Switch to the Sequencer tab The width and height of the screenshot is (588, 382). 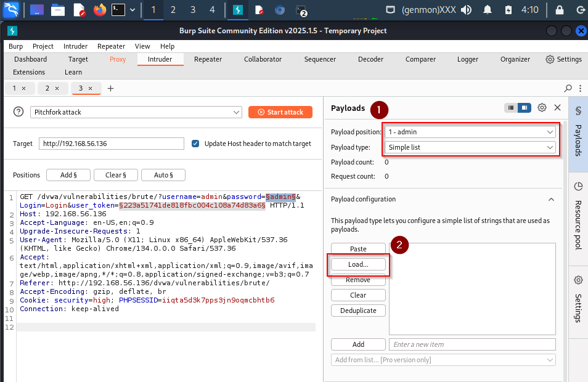320,59
